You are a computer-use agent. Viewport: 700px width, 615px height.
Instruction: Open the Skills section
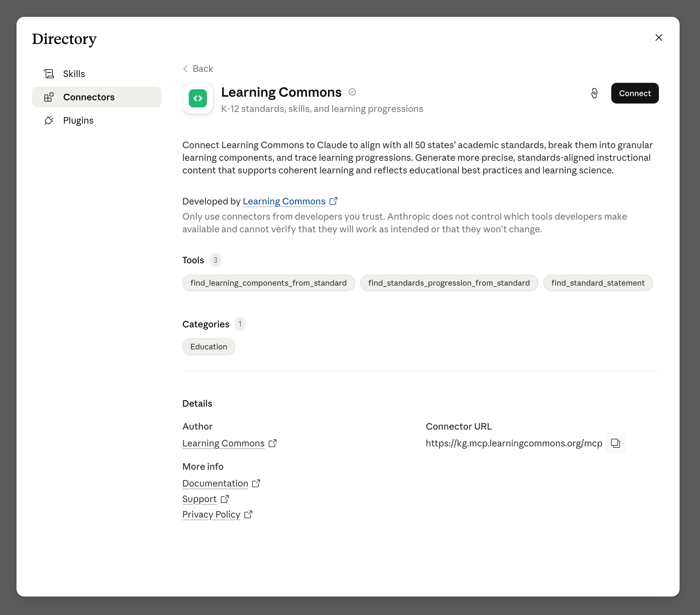pyautogui.click(x=96, y=74)
